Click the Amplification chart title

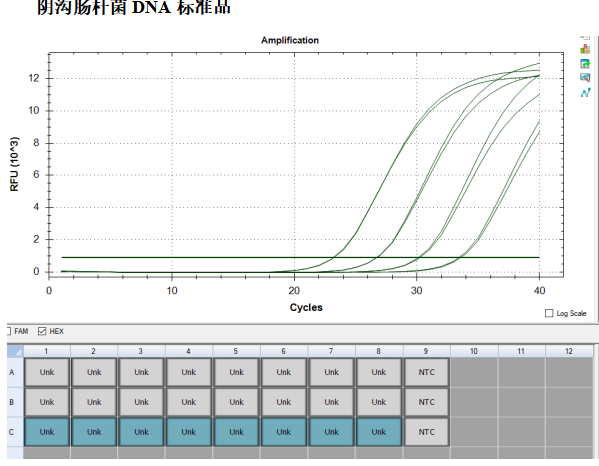pos(290,40)
